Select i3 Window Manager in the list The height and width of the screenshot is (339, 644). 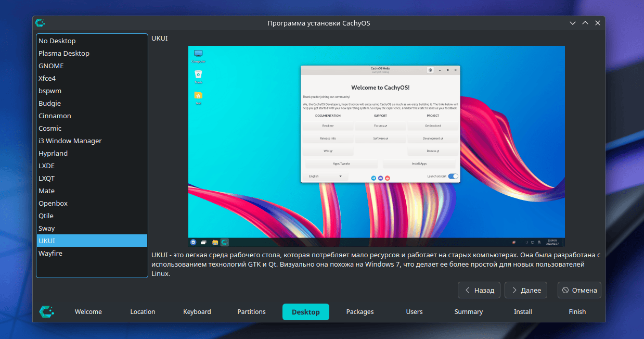70,141
